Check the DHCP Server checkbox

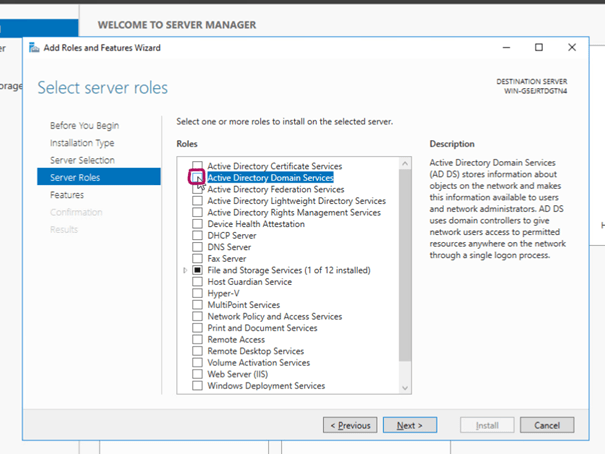pos(198,236)
